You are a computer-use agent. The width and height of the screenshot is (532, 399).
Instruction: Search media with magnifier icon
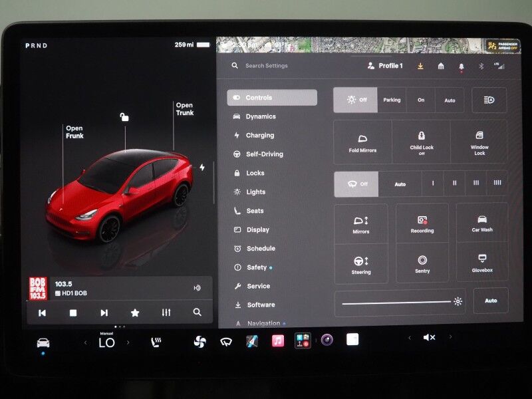197,312
